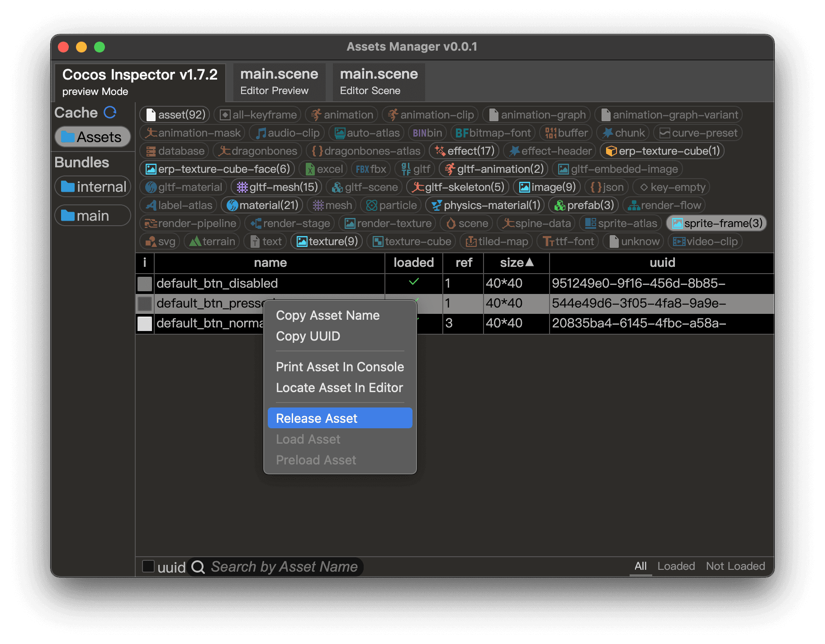Enable the uuid search checkbox
The height and width of the screenshot is (644, 825).
(148, 566)
